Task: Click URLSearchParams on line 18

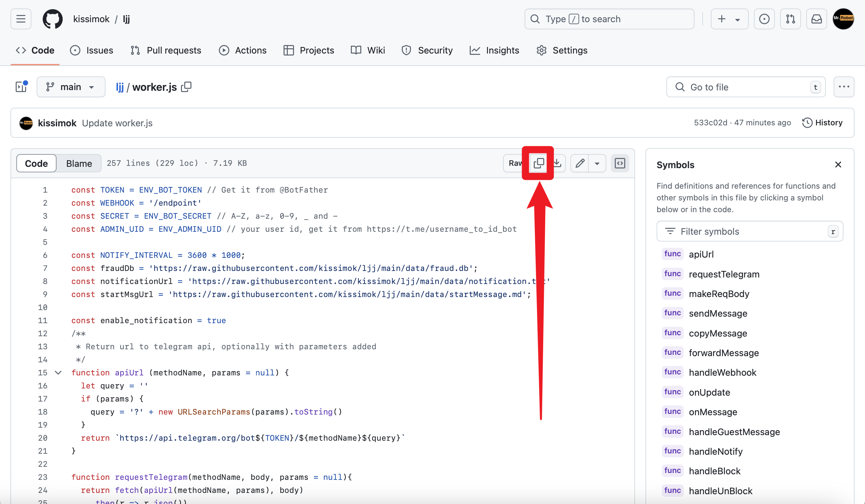Action: [x=214, y=412]
